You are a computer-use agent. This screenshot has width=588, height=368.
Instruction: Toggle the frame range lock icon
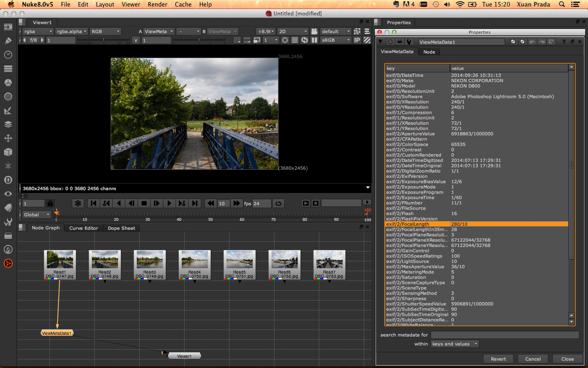pyautogui.click(x=50, y=203)
